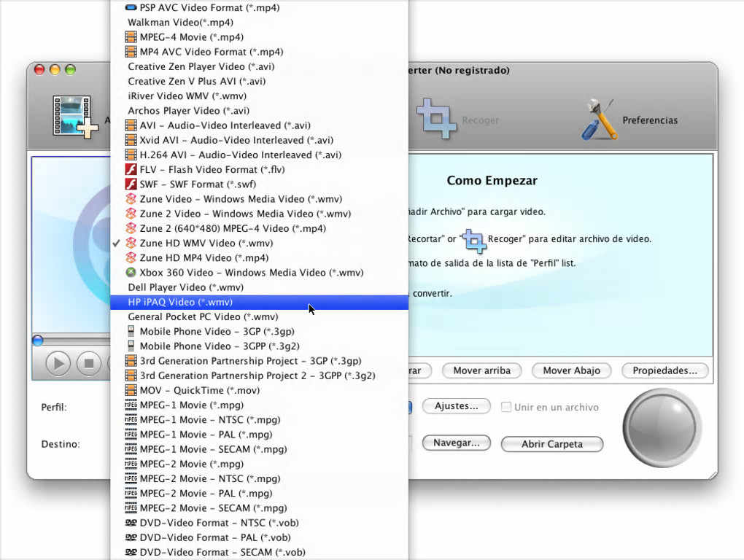Select MPEG-2 Movie - NTSC (*.mpg)
Screen dimensions: 744x560
click(259, 478)
